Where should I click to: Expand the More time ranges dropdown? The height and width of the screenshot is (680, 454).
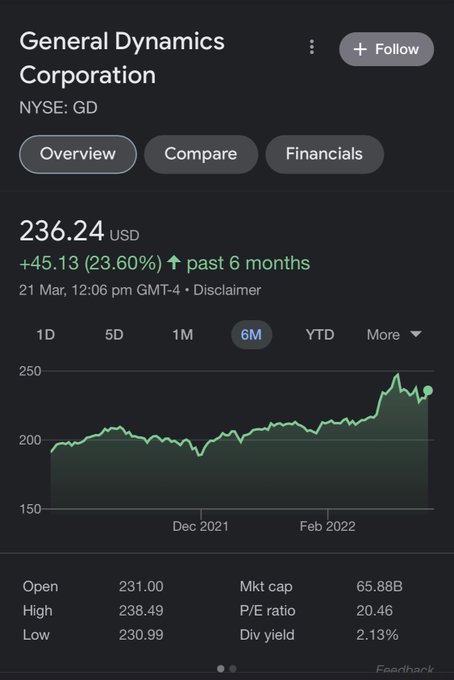(394, 335)
